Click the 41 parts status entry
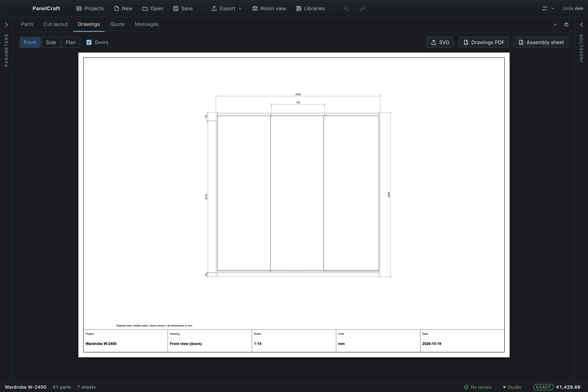 [x=62, y=387]
